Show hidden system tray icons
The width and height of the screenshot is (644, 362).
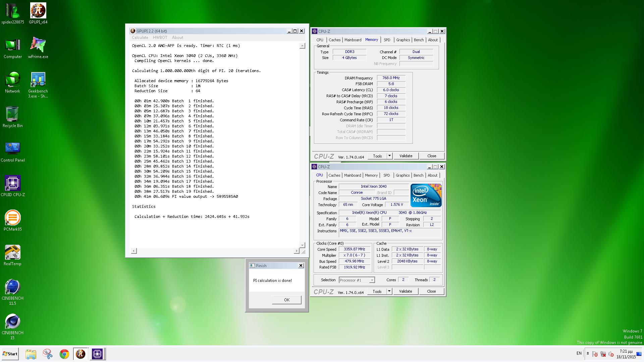(588, 354)
